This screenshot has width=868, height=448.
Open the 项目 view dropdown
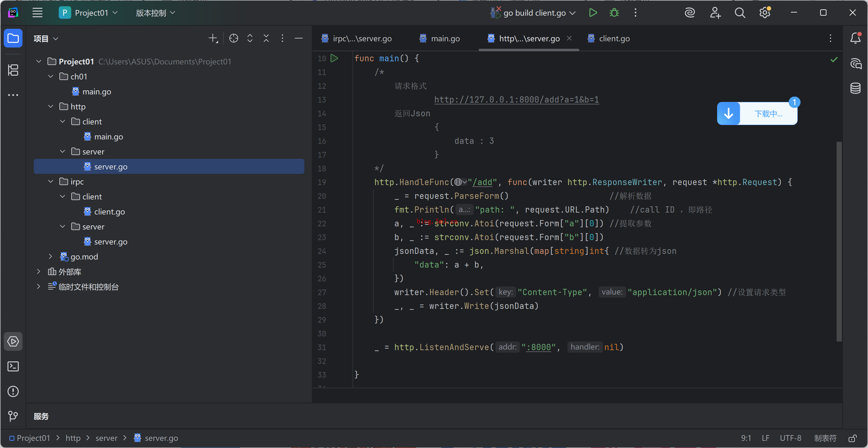point(46,39)
